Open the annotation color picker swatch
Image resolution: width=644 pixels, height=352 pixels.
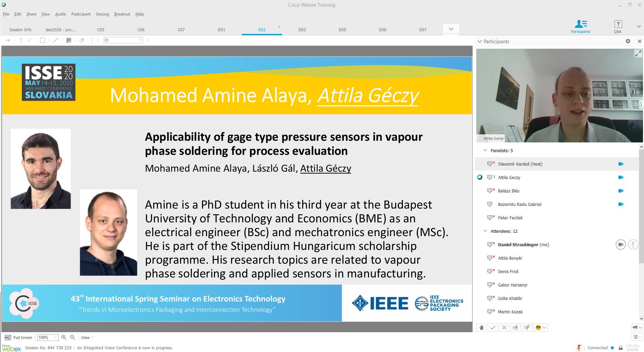[x=69, y=40]
